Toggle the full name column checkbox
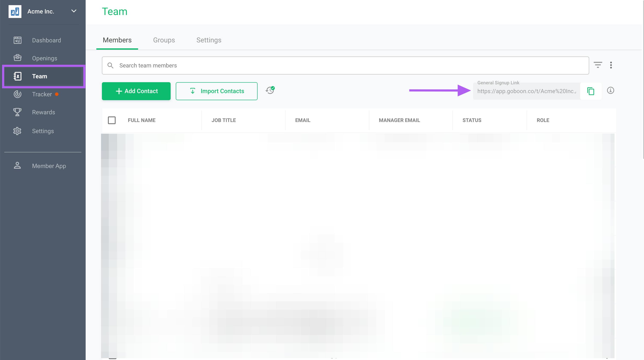The width and height of the screenshot is (644, 360). [x=112, y=120]
